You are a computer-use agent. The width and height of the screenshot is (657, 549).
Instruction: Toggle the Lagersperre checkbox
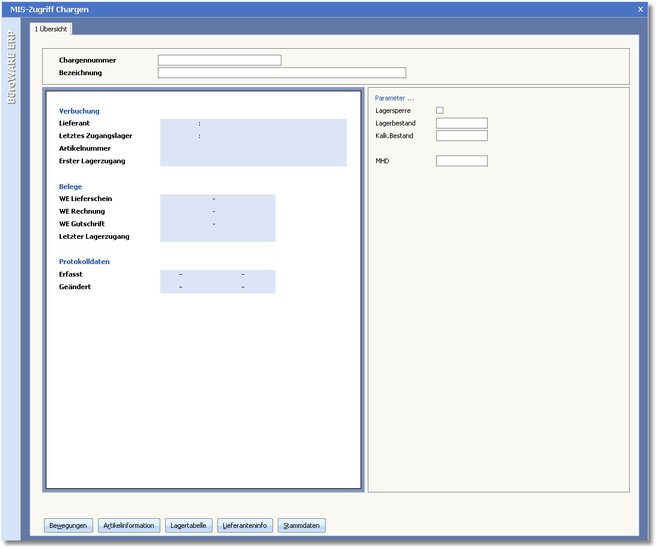click(440, 110)
